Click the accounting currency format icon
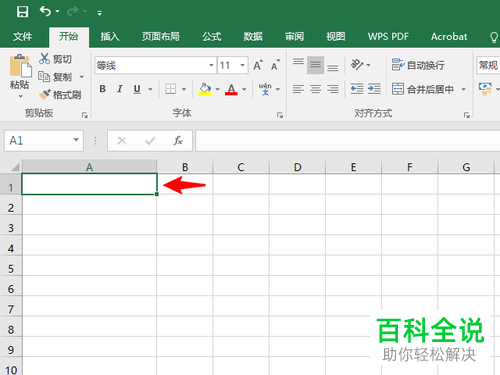The height and width of the screenshot is (375, 500). pyautogui.click(x=485, y=89)
